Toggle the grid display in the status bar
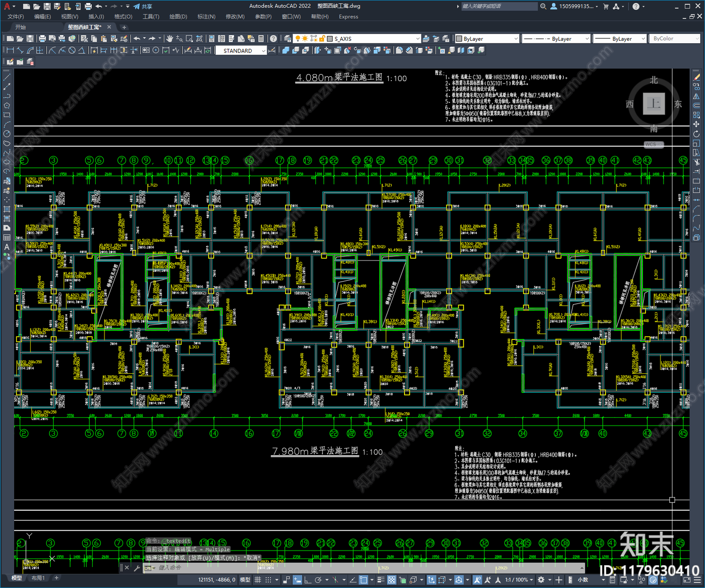 258,580
